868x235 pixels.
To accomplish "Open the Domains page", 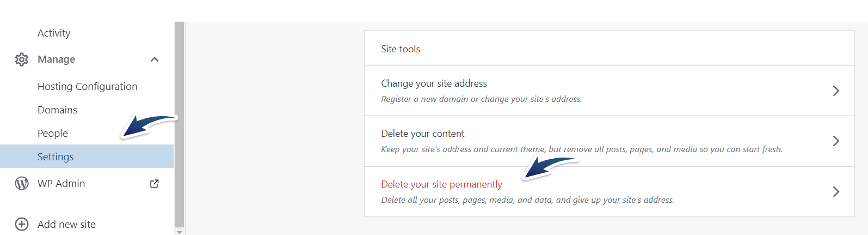I will click(57, 110).
